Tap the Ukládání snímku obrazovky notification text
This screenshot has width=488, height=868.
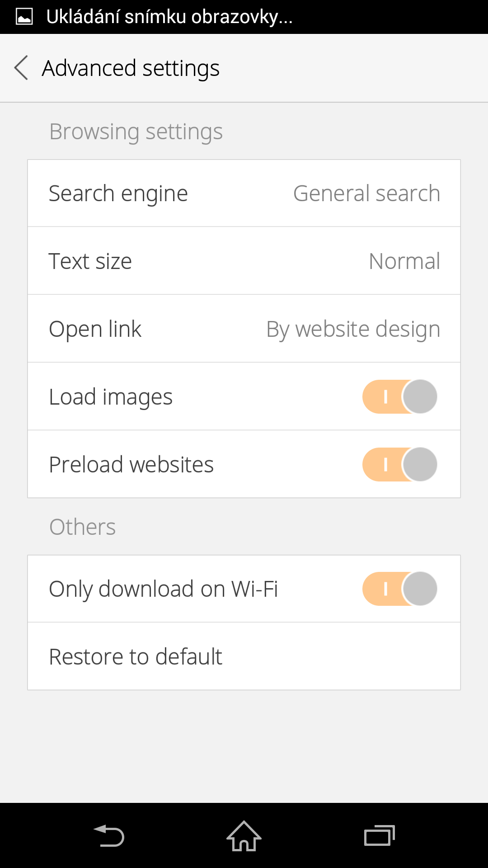[169, 17]
